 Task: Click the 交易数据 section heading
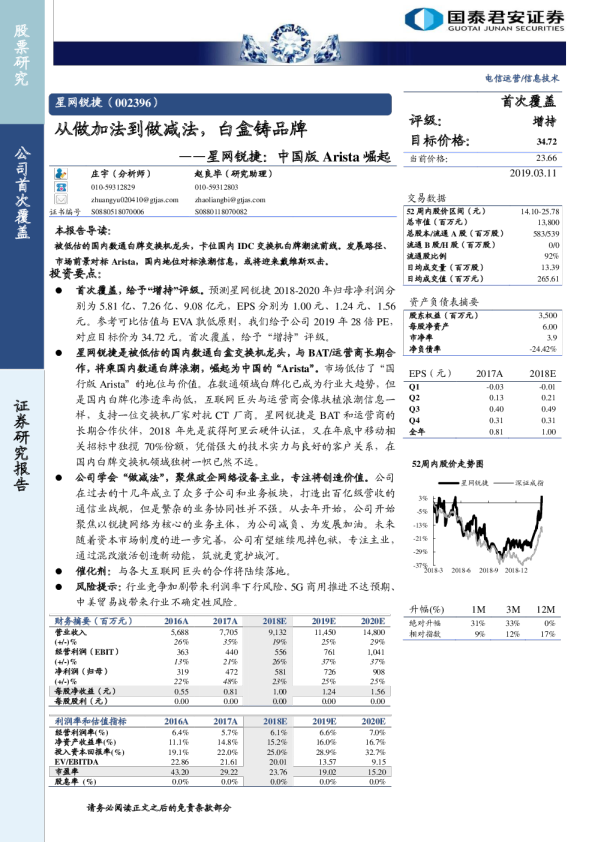tap(426, 198)
